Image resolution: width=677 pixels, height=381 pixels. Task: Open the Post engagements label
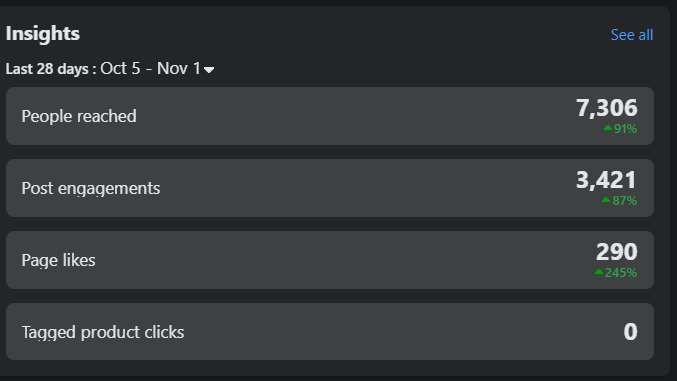[91, 188]
